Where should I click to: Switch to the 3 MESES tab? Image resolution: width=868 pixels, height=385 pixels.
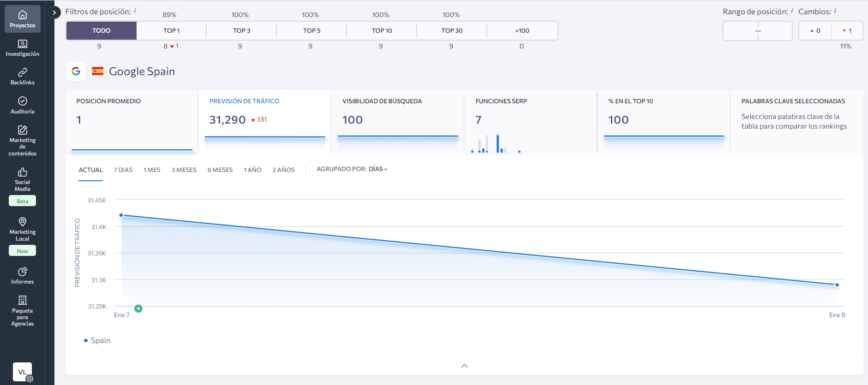pyautogui.click(x=184, y=170)
